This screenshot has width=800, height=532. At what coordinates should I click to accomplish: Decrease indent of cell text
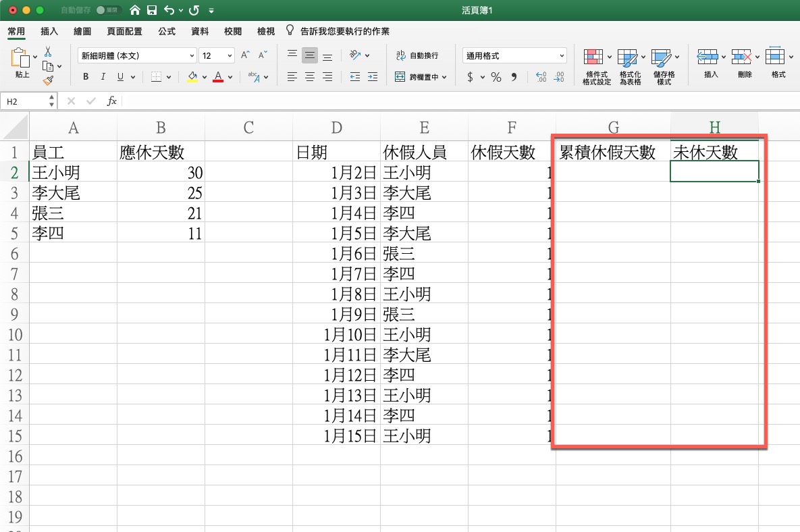point(355,77)
